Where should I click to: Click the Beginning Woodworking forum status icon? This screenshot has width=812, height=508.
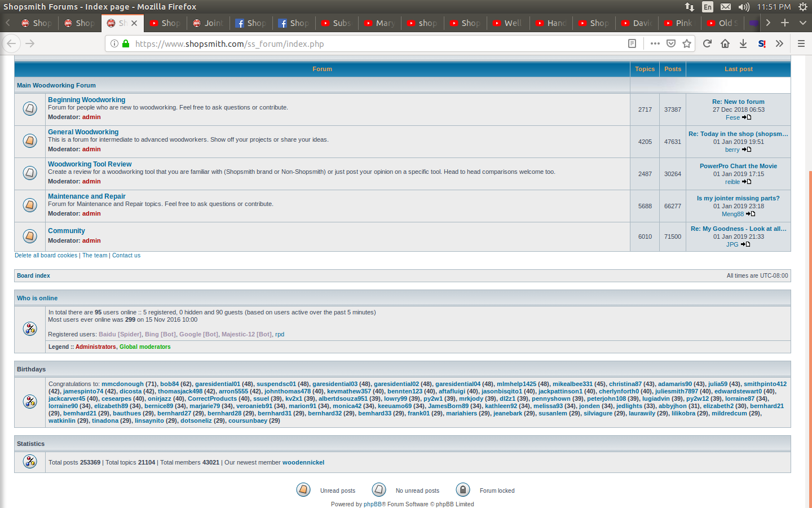(30, 108)
